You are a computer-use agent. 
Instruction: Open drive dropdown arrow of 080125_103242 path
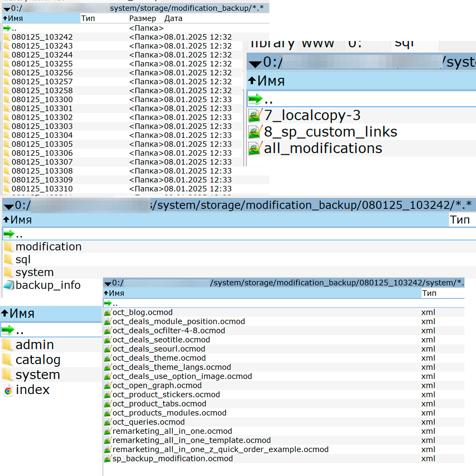coord(8,207)
